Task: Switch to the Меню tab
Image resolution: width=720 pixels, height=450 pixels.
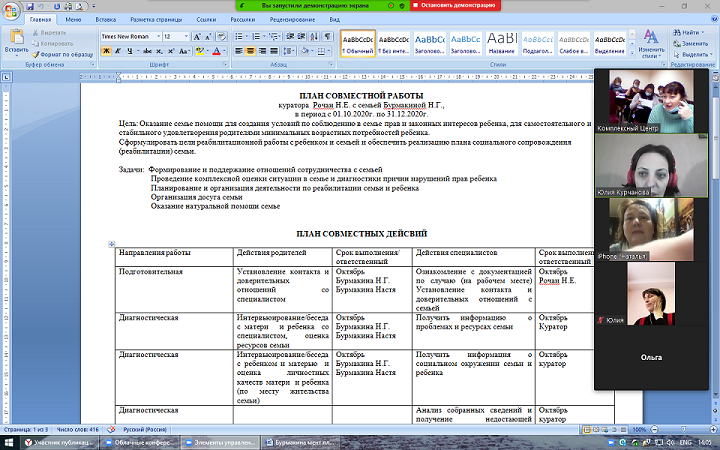Action: coord(73,19)
